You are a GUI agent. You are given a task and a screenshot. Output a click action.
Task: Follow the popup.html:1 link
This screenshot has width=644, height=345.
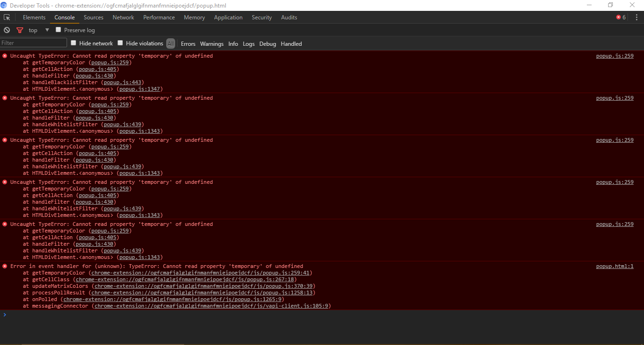pyautogui.click(x=614, y=266)
